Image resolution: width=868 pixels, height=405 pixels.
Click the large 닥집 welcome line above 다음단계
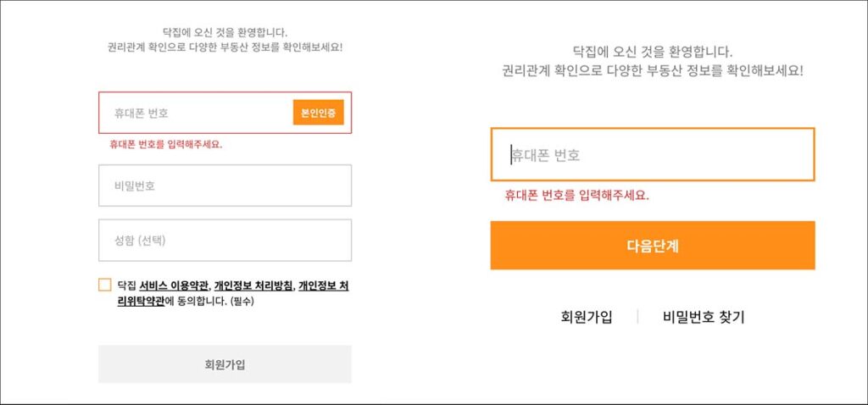[653, 52]
